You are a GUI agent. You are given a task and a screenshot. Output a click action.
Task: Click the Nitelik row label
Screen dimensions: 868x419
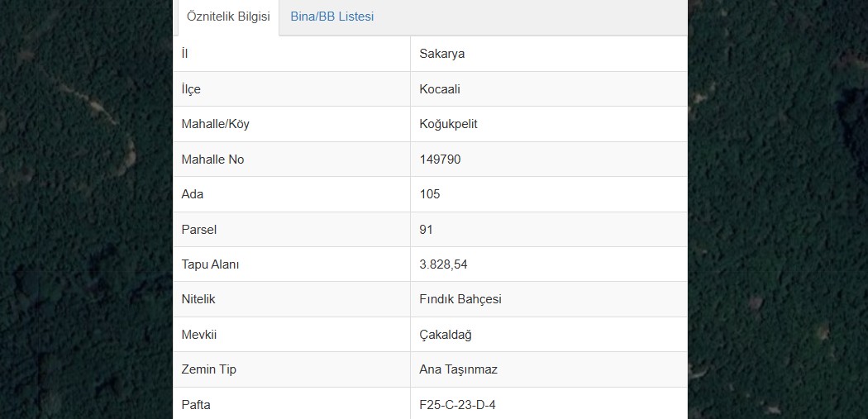tap(198, 299)
